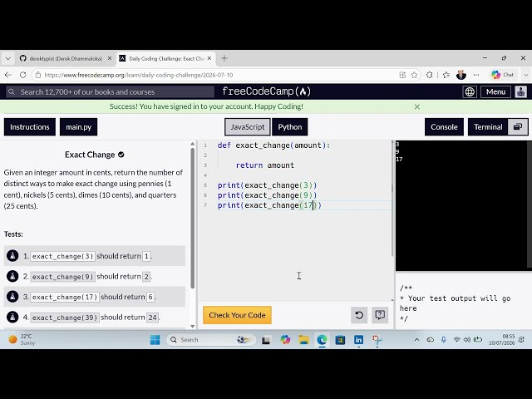Open the Windows Start menu

[155, 340]
